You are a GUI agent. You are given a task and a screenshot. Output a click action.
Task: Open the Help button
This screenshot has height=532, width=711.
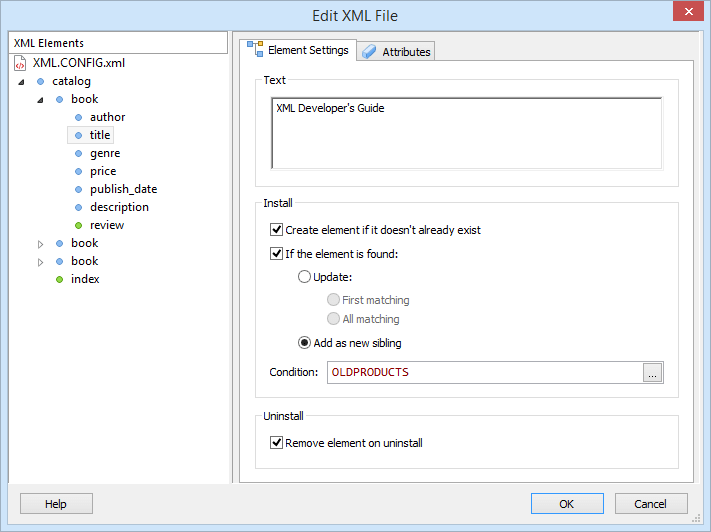tap(56, 504)
